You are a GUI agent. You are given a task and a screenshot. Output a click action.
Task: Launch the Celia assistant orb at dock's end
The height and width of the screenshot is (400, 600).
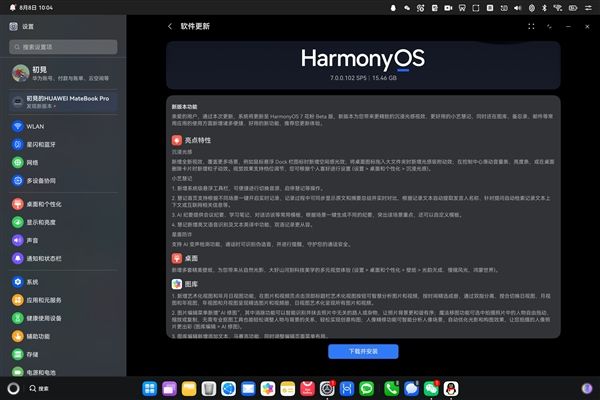(x=587, y=389)
